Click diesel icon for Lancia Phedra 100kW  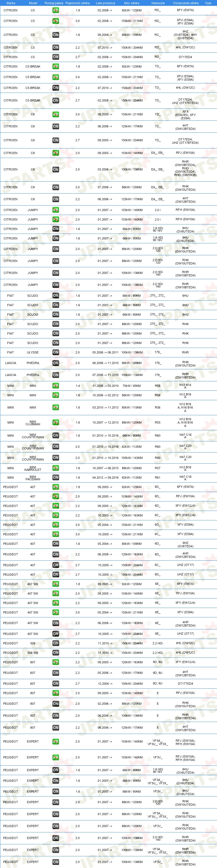[55, 375]
